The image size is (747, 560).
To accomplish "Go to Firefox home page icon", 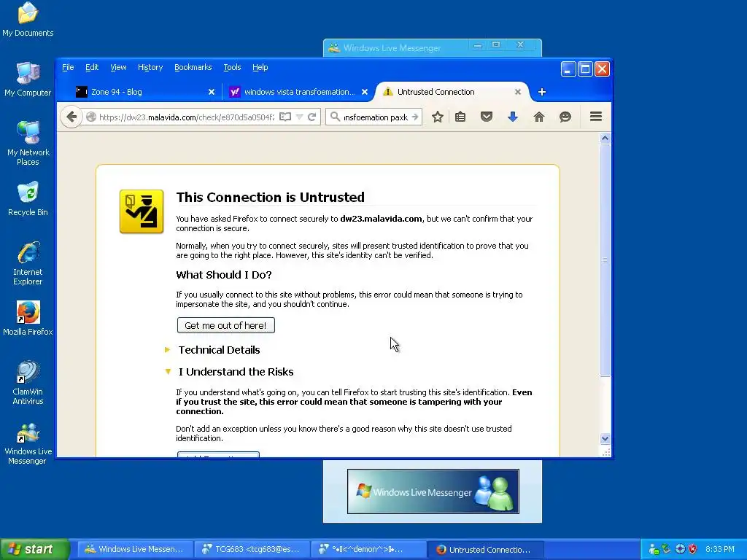I will (539, 117).
